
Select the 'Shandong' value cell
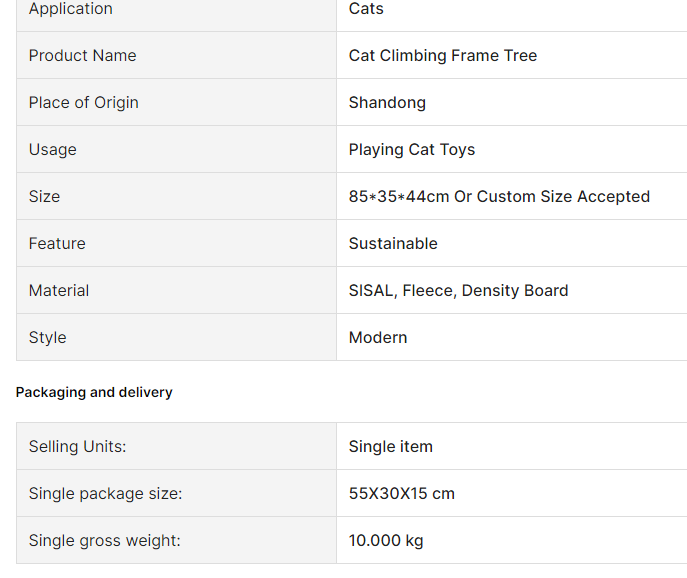387,103
